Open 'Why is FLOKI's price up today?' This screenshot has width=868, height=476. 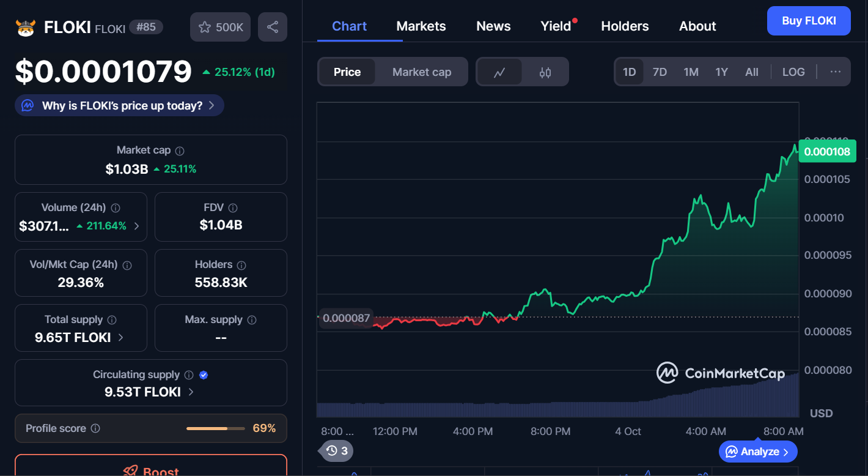[120, 105]
